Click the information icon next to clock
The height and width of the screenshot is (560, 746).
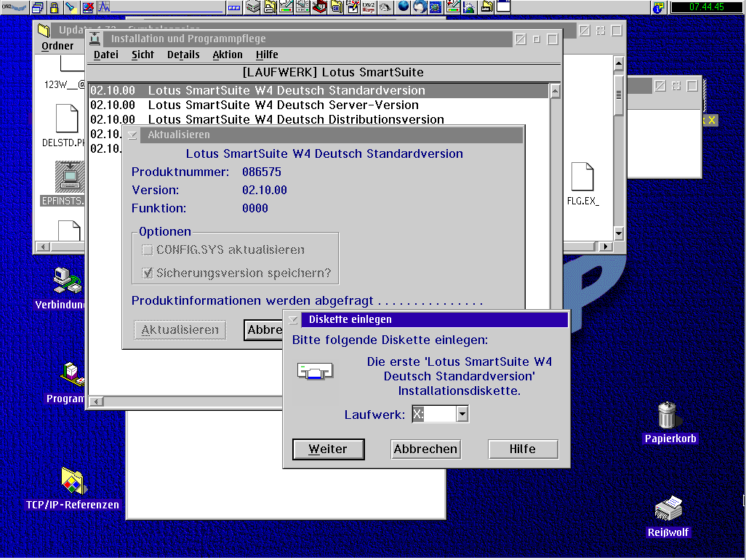click(x=659, y=7)
